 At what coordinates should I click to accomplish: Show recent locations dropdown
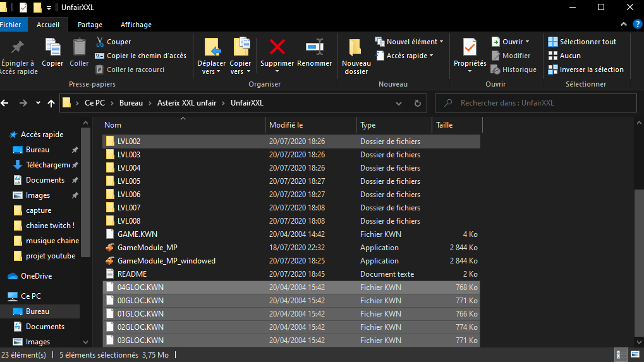click(x=38, y=103)
